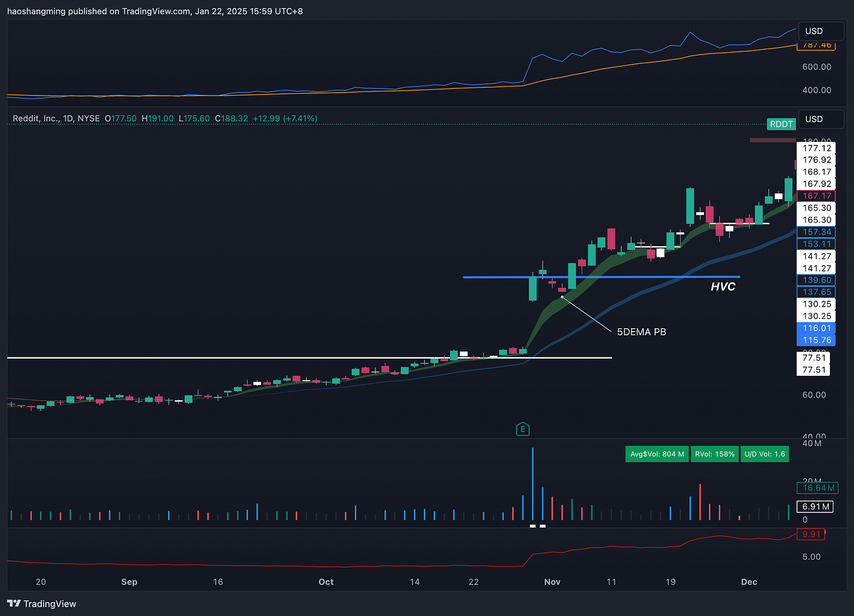This screenshot has height=616, width=854.
Task: Click the 139.60 price label
Action: (x=816, y=280)
